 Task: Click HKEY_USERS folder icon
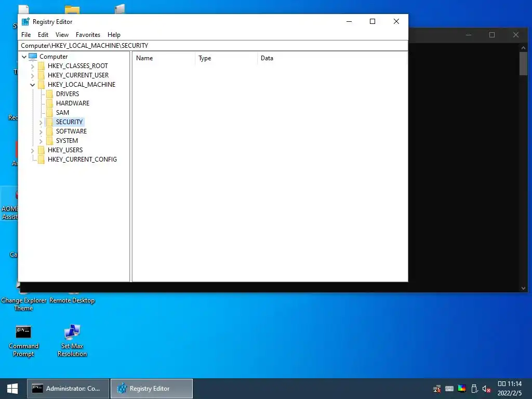click(42, 150)
